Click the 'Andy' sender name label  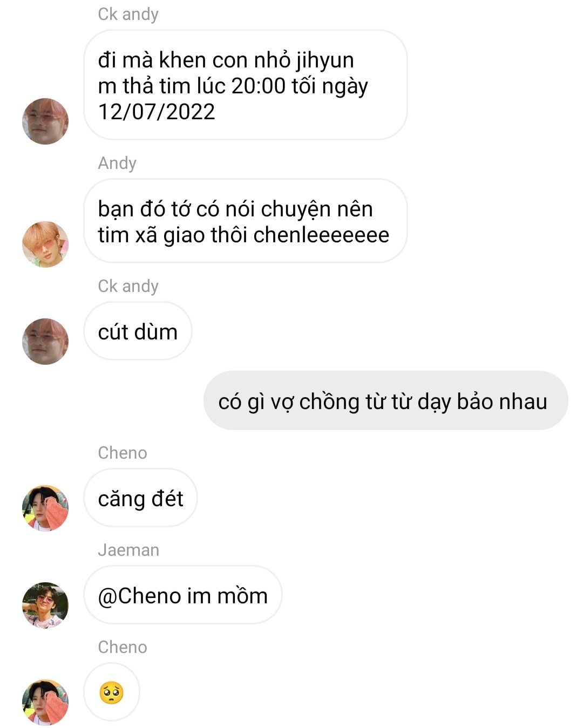click(117, 163)
